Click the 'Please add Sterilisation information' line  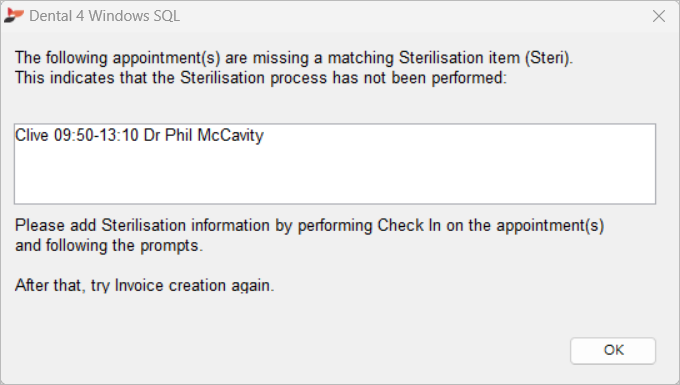tap(310, 225)
